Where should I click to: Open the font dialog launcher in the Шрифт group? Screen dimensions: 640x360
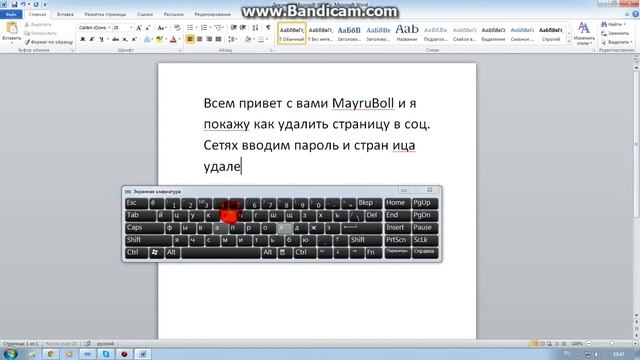180,50
